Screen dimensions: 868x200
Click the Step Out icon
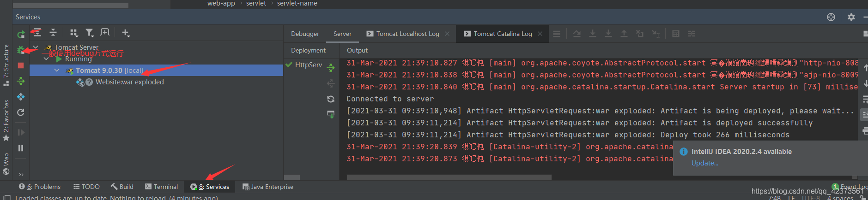click(x=624, y=34)
